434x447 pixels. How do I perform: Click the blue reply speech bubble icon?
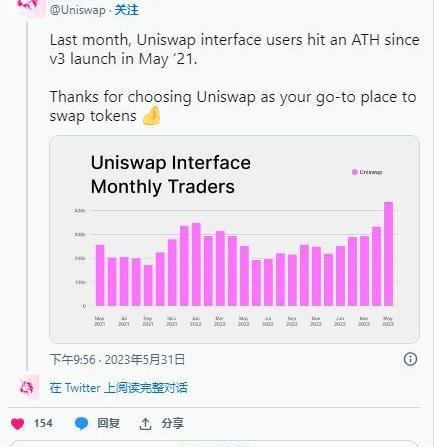[81, 423]
